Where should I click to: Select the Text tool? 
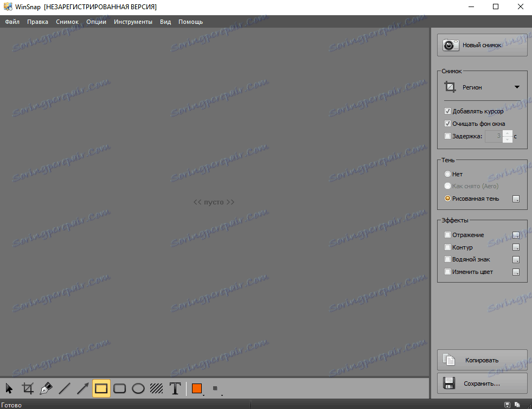tap(175, 388)
